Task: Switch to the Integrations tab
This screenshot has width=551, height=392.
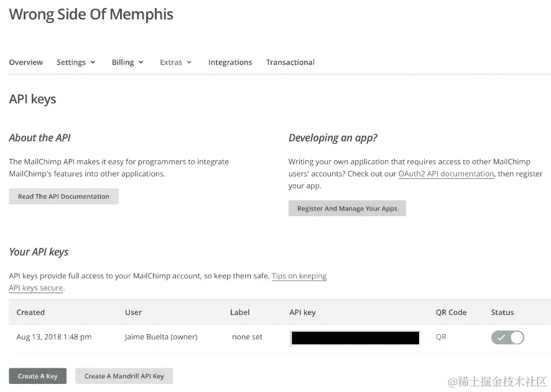Action: pyautogui.click(x=230, y=63)
